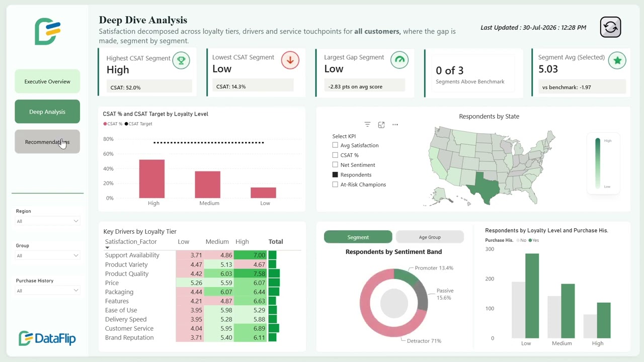Click the trophy icon on Highest CSAT card
This screenshot has height=362, width=644.
coord(181,61)
